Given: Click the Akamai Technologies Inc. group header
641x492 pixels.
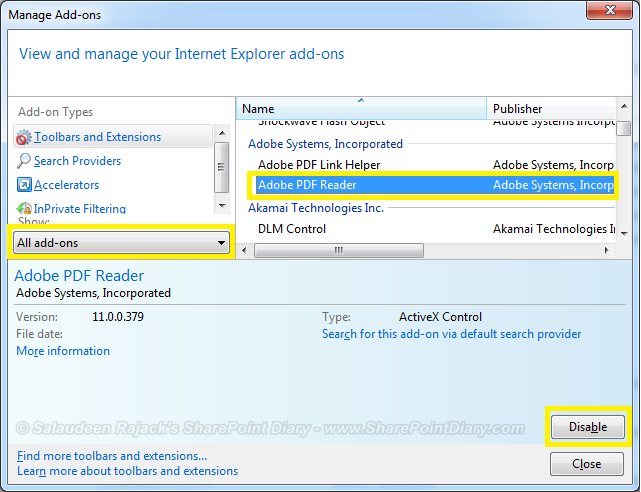Looking at the screenshot, I should (316, 208).
